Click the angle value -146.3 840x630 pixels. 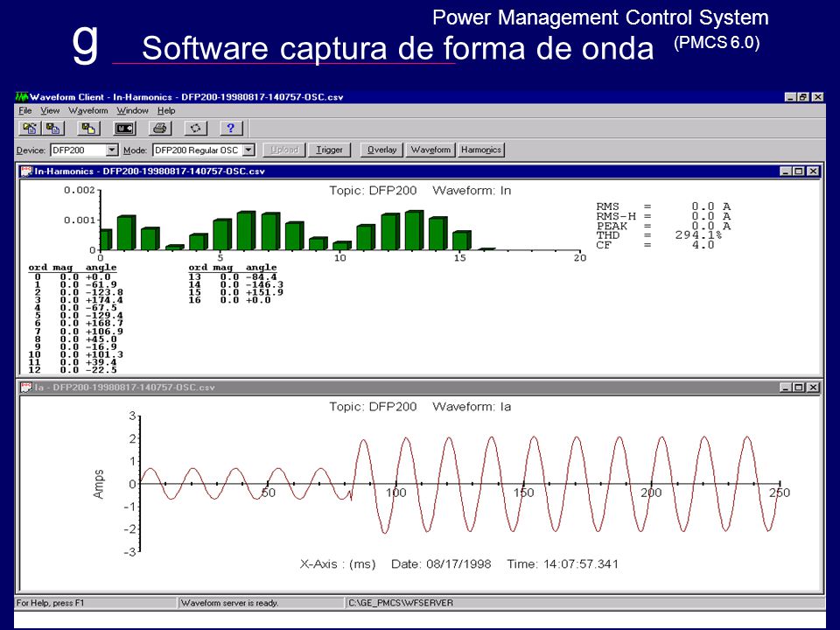pos(264,284)
